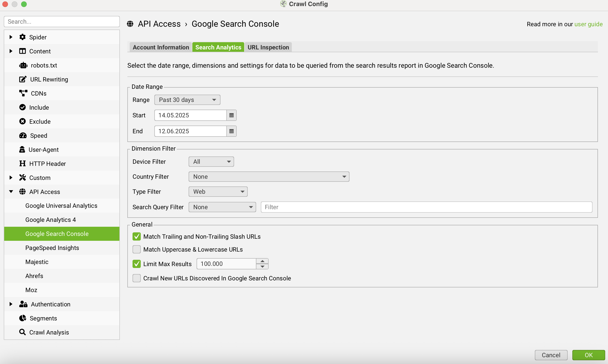Click the Speed gauge icon
Screen dimensions: 608x364
coord(23,135)
